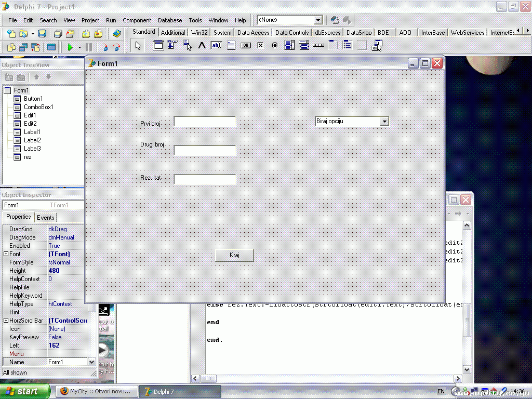Viewport: 532px width, 399px height.
Task: Click the code editor scroll-down arrow
Action: pyautogui.click(x=467, y=370)
